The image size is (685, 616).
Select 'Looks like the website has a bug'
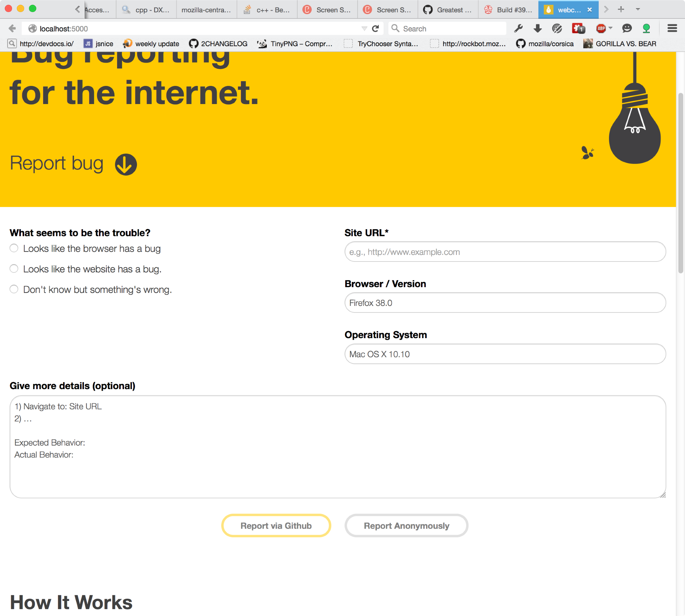point(14,269)
